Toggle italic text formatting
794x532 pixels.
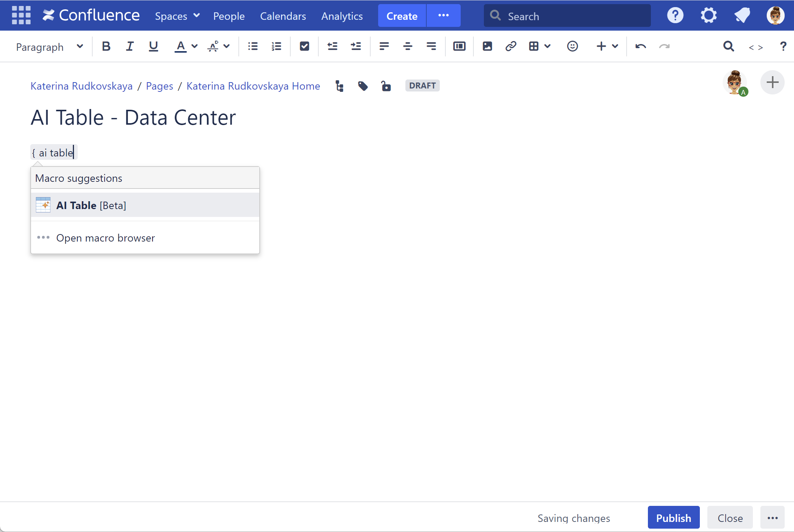coord(130,46)
